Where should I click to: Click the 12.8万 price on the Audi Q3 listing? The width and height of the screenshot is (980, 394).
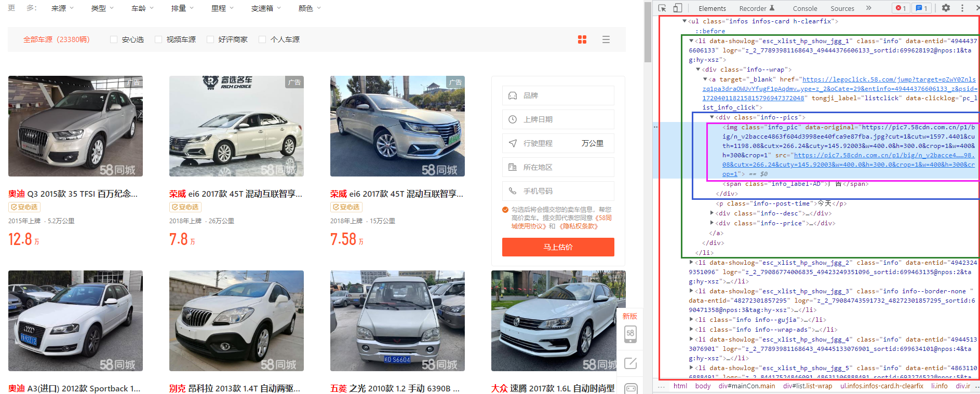pyautogui.click(x=24, y=239)
